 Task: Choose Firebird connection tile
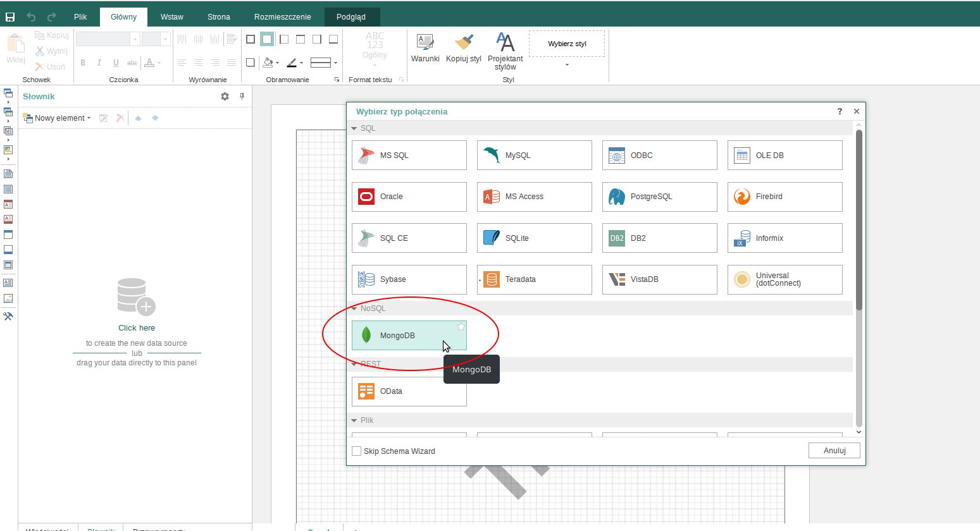[785, 197]
